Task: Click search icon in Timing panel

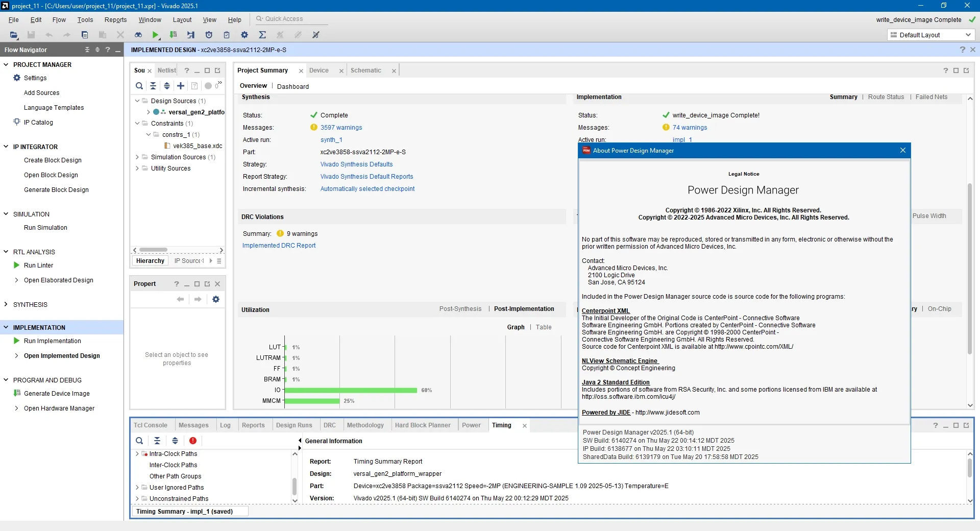Action: pos(139,441)
